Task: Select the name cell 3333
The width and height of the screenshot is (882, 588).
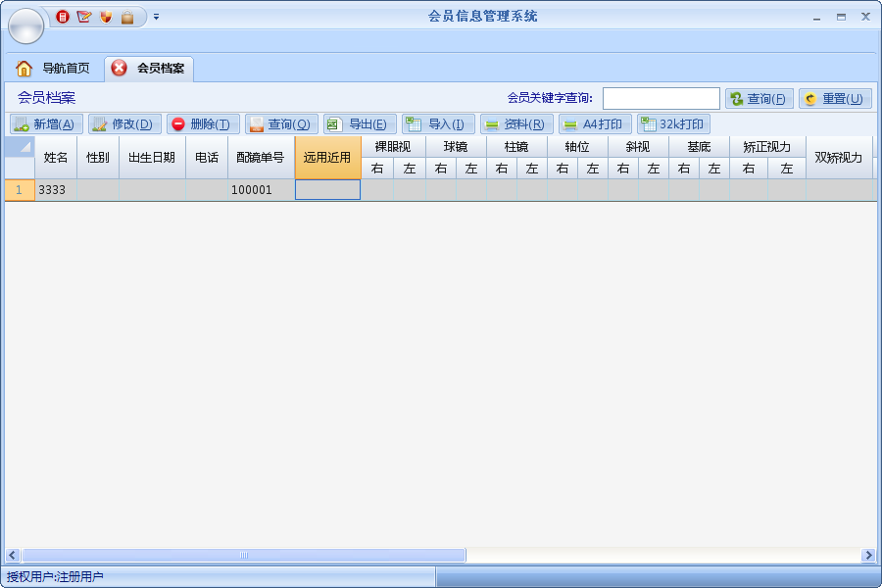Action: pyautogui.click(x=56, y=190)
